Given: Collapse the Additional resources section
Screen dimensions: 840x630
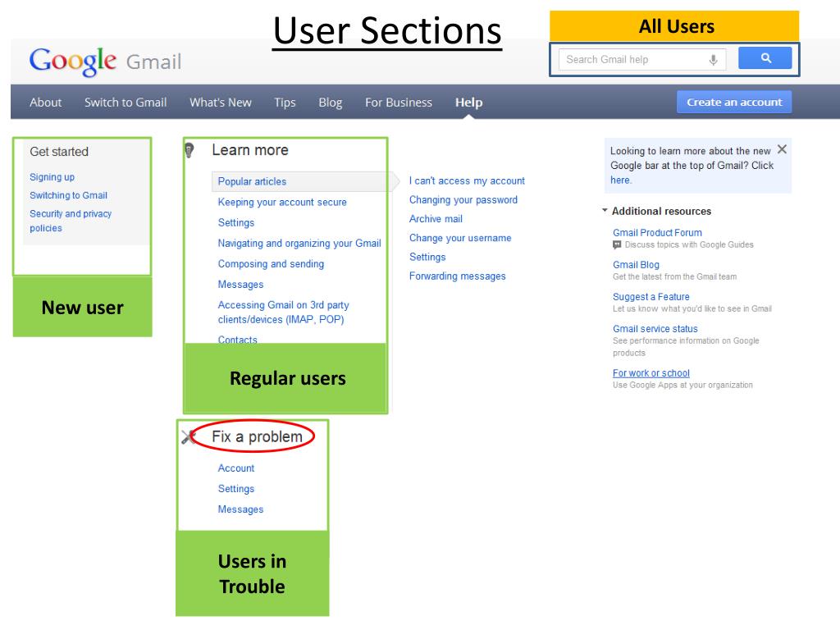Looking at the screenshot, I should (605, 211).
